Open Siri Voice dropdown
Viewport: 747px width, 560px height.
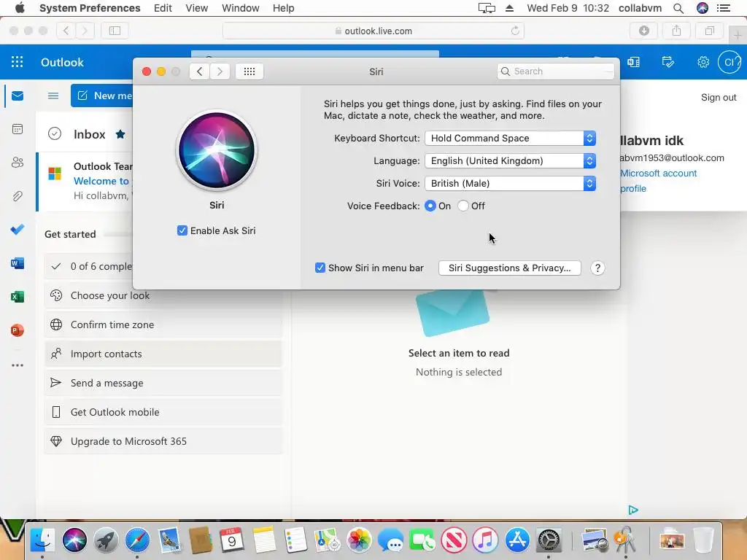pyautogui.click(x=510, y=183)
